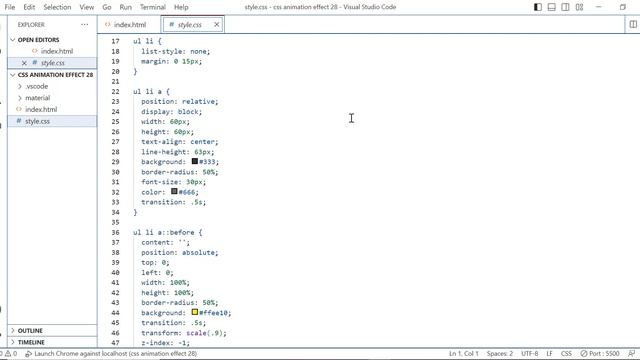
Task: Open Go menu
Action: click(x=107, y=7)
